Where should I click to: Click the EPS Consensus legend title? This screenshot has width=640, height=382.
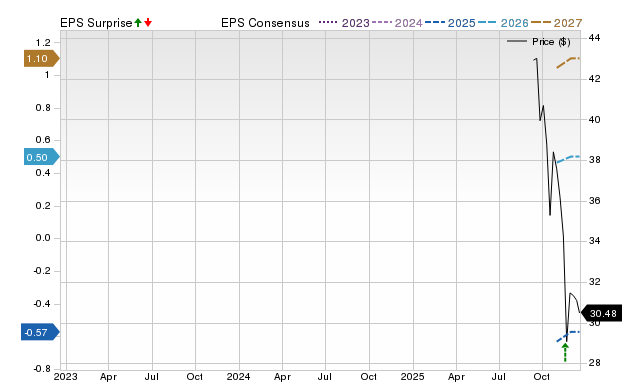(x=265, y=23)
